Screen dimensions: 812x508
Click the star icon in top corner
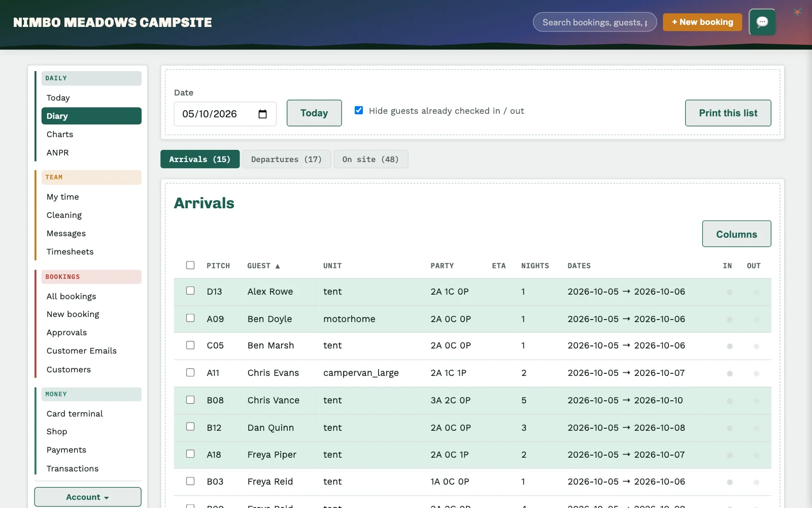point(797,12)
